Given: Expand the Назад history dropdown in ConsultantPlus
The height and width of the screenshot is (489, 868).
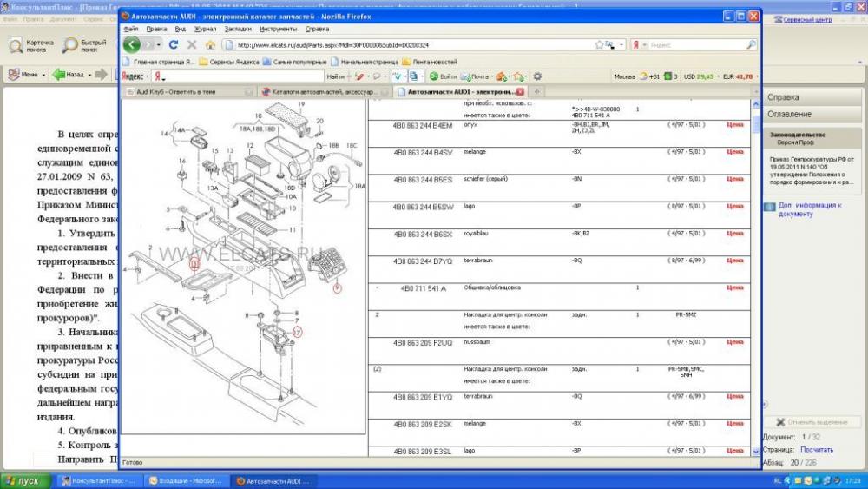Looking at the screenshot, I should coord(89,75).
